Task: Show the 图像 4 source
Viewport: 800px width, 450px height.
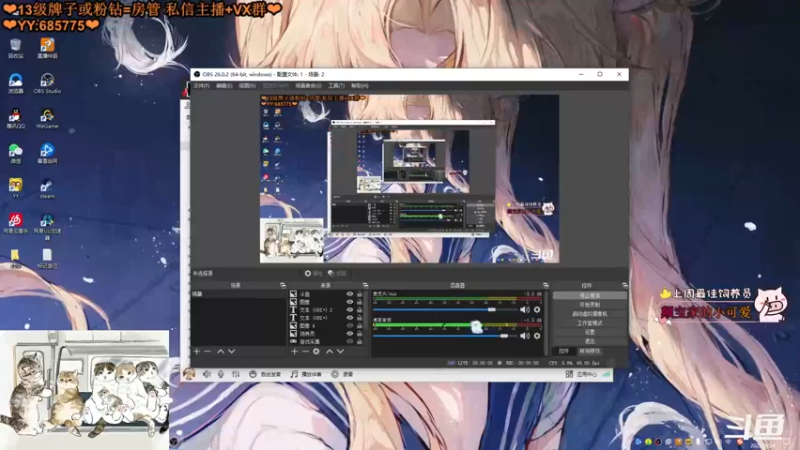Action: click(349, 326)
